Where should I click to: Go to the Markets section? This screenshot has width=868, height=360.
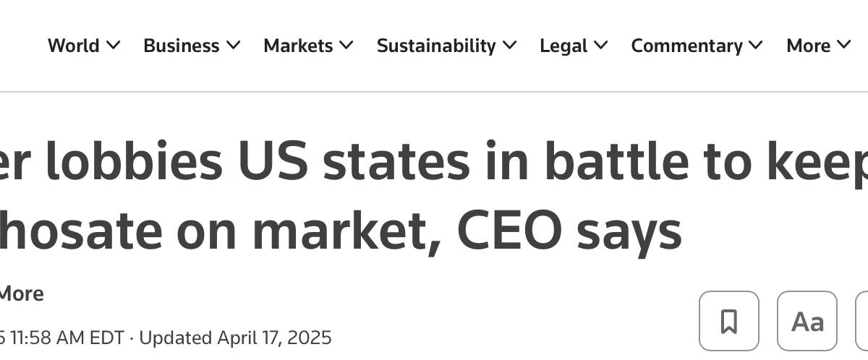click(298, 46)
